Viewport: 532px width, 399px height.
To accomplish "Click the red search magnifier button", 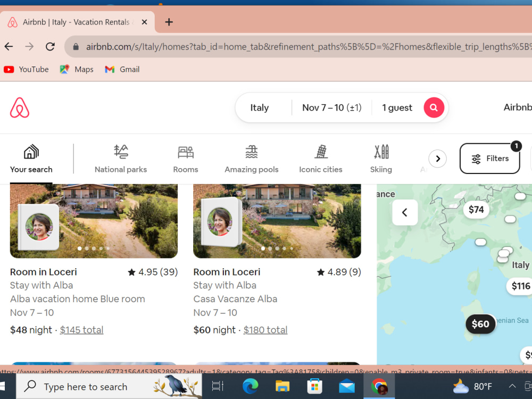I will (434, 107).
